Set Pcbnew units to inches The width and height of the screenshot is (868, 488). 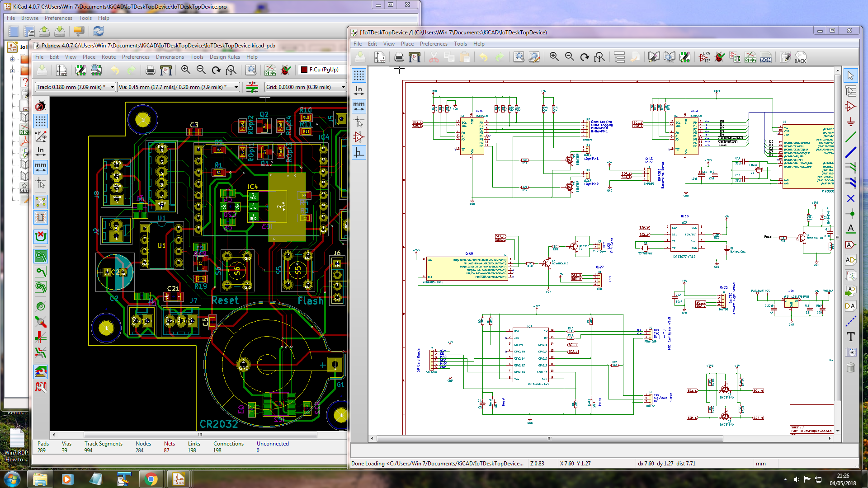[x=41, y=151]
